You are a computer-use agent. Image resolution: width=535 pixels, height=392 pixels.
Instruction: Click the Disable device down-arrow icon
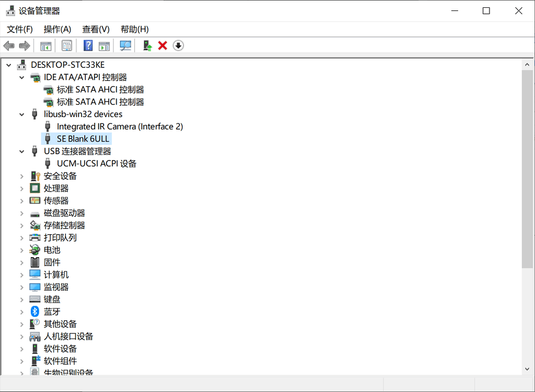[178, 45]
